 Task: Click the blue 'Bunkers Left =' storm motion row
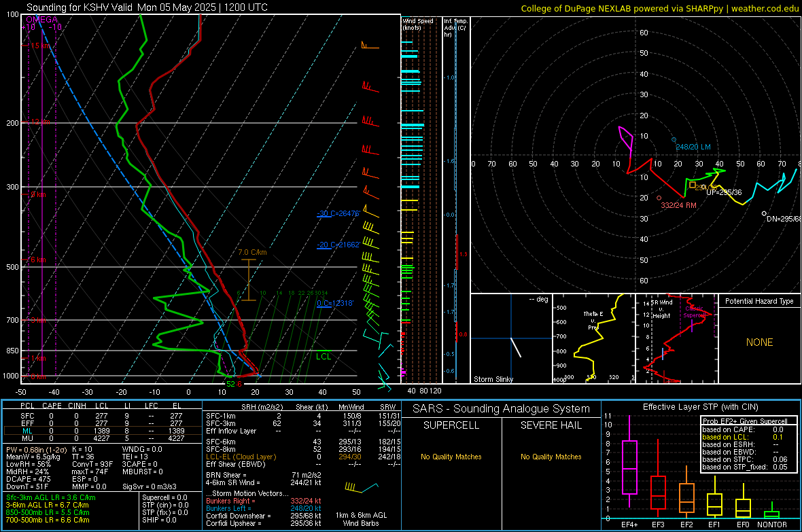click(264, 508)
